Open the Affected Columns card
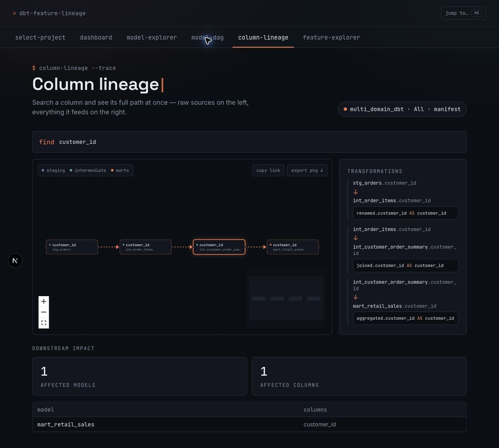The height and width of the screenshot is (448, 499). tap(359, 376)
